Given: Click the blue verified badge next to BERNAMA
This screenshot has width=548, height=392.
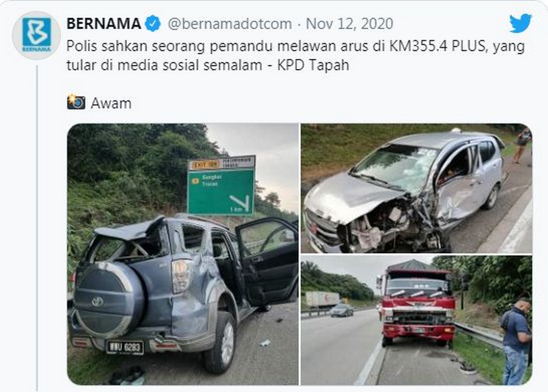Looking at the screenshot, I should click(x=153, y=23).
